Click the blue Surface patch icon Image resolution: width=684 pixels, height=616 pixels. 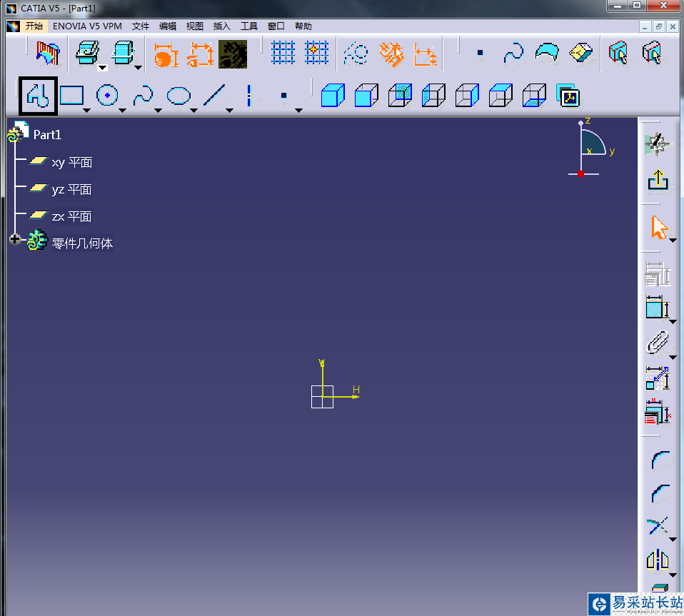[x=547, y=52]
